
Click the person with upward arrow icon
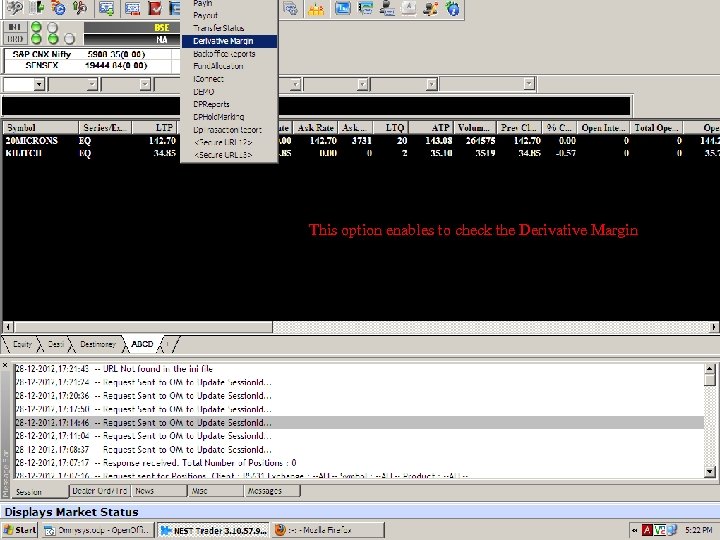[x=80, y=8]
